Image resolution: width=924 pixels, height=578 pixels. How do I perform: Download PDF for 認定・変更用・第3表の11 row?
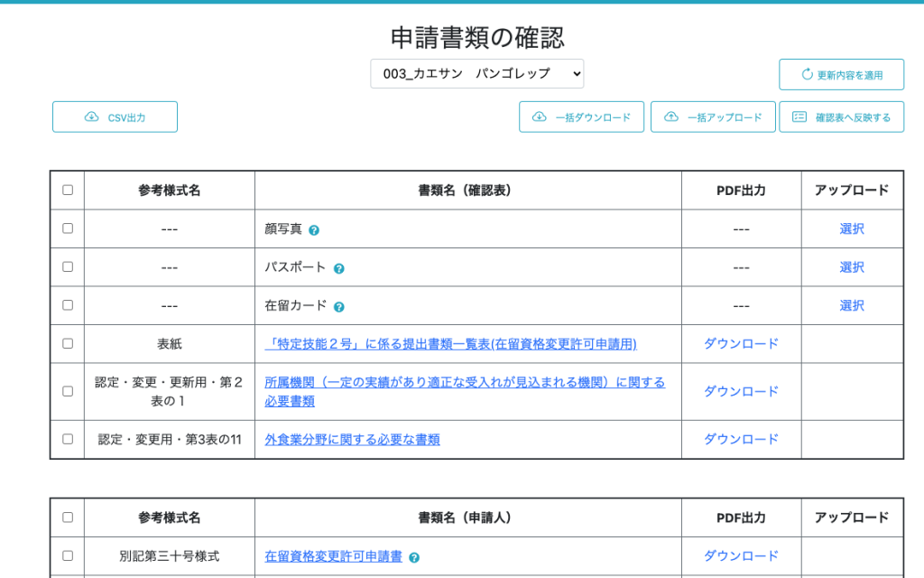[742, 440]
